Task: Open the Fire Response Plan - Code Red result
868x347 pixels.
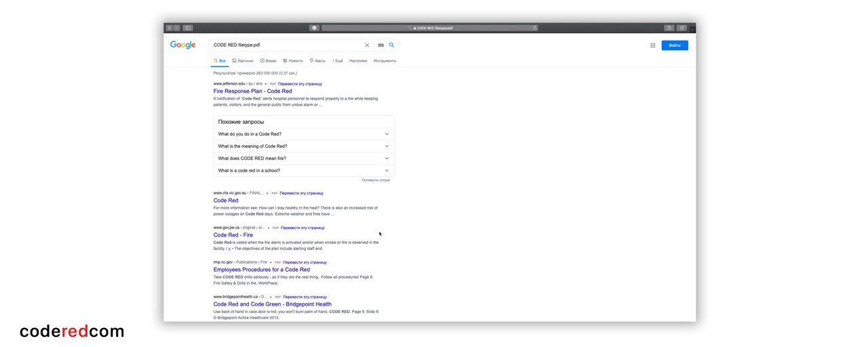Action: tap(253, 91)
